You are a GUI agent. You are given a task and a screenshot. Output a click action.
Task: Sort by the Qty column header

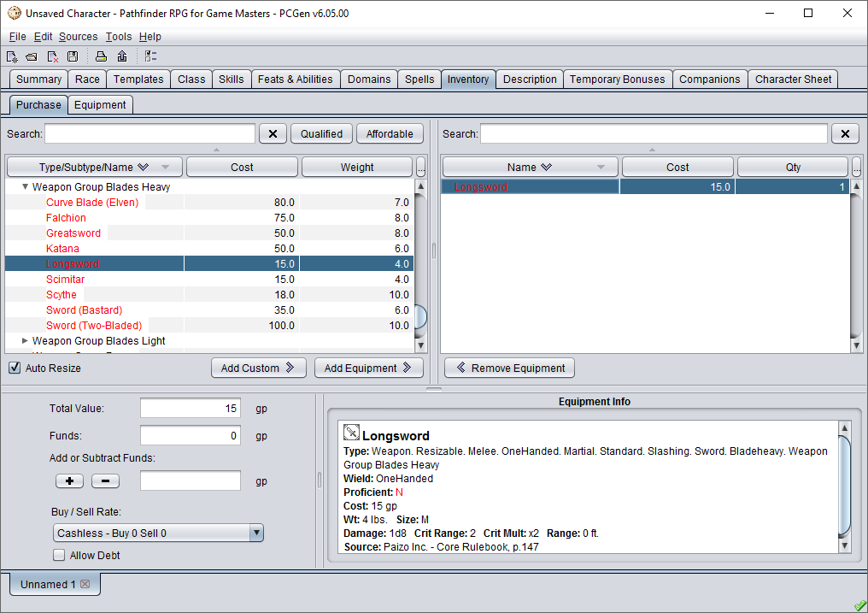tap(793, 168)
